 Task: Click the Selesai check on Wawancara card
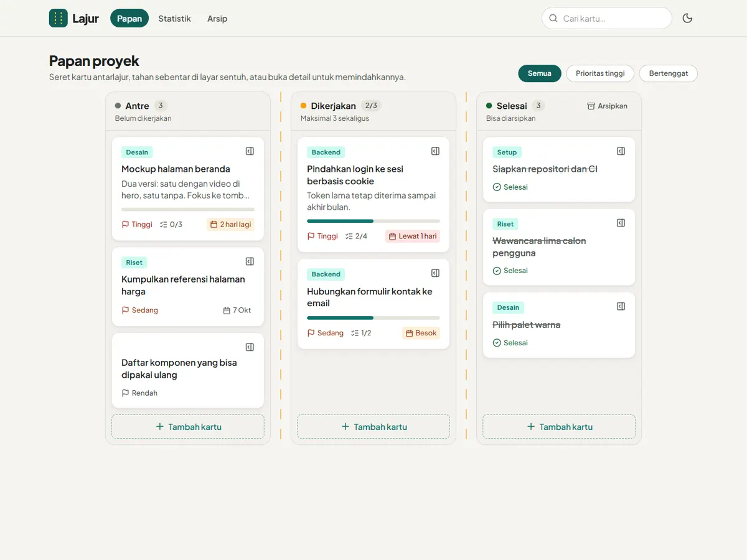510,271
